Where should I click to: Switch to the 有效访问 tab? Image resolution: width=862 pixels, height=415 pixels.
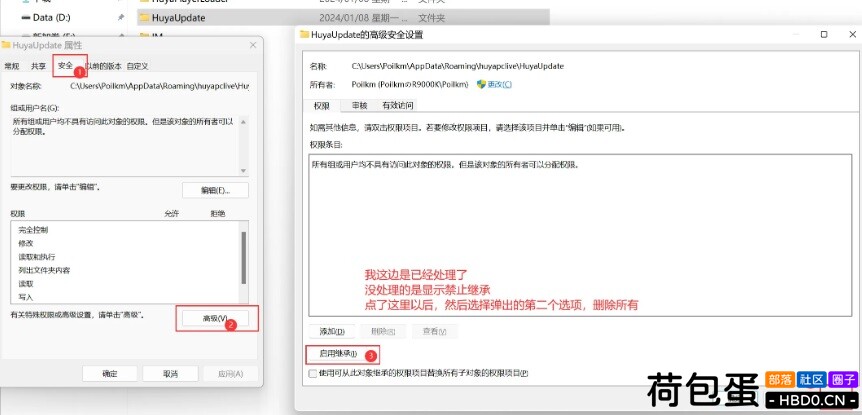(x=397, y=105)
